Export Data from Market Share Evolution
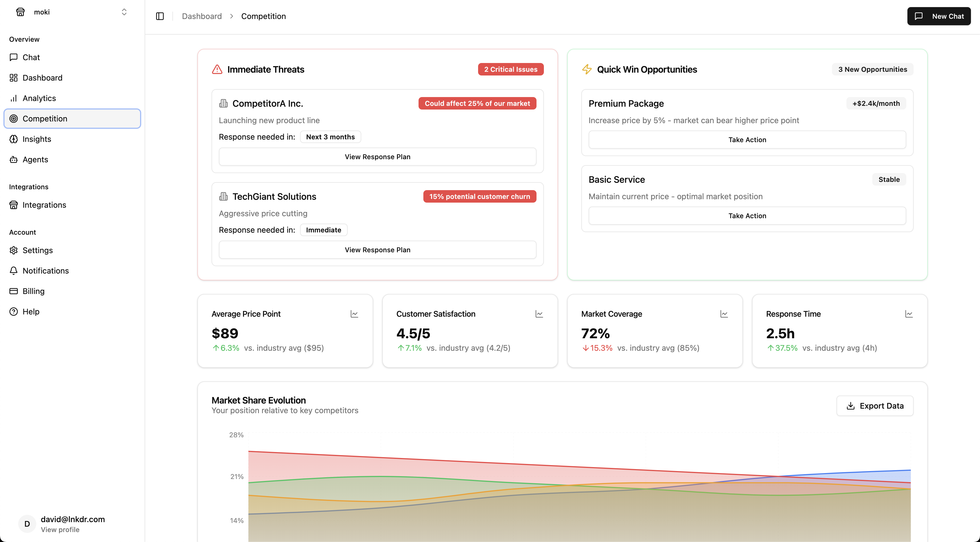The height and width of the screenshot is (542, 980). click(875, 406)
